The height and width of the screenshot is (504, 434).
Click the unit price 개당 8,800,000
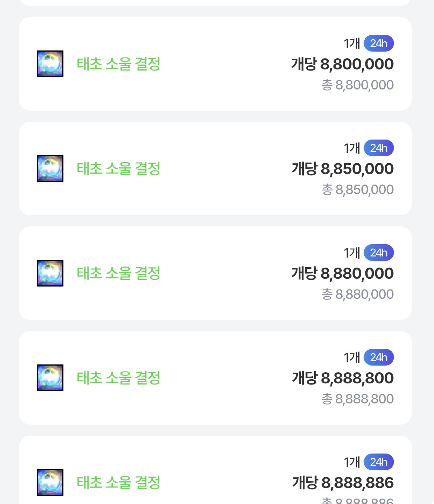(342, 64)
